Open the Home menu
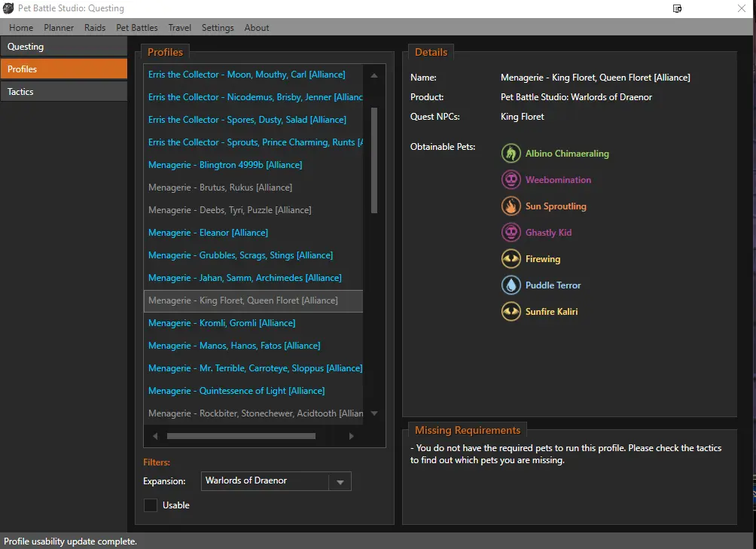 (x=21, y=27)
